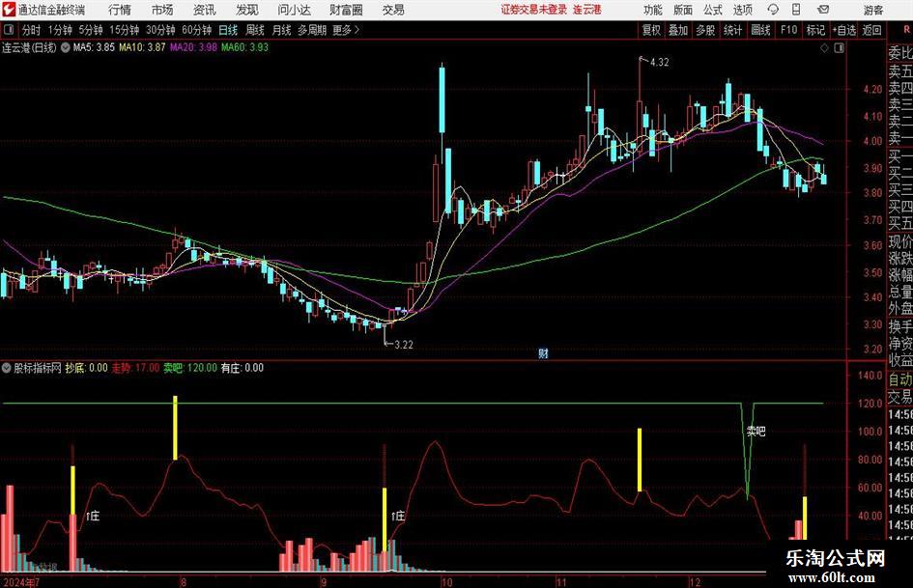
Task: Click the 多股 multi-stock button
Action: click(x=705, y=30)
